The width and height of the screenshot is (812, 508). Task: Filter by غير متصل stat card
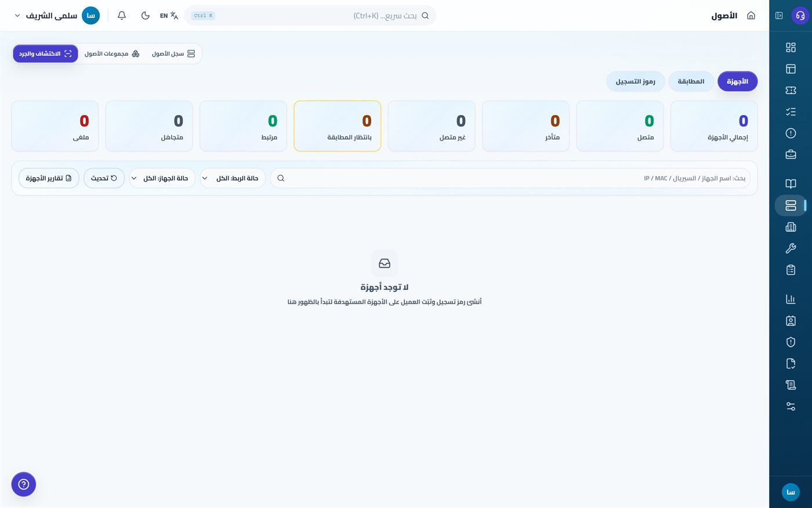(432, 126)
